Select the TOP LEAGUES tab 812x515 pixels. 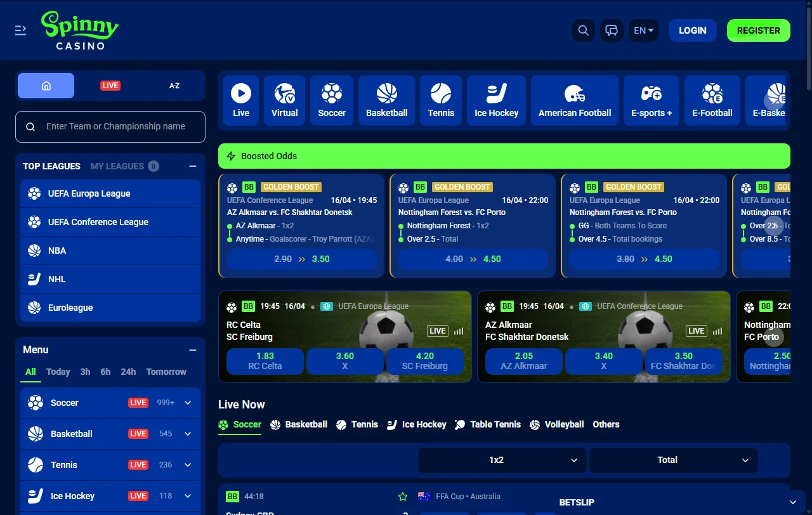coord(51,166)
